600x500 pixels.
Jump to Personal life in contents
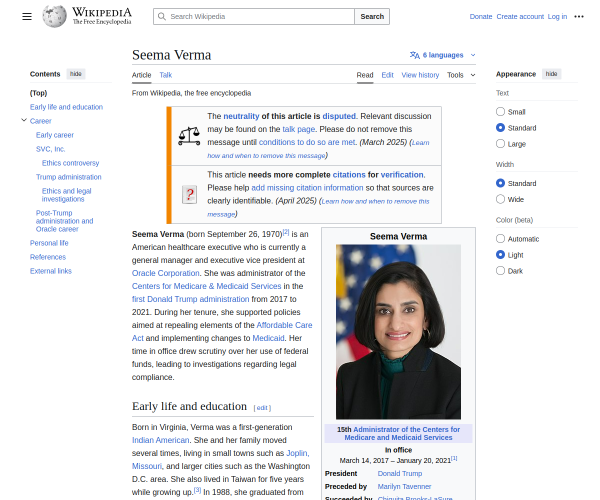(49, 243)
